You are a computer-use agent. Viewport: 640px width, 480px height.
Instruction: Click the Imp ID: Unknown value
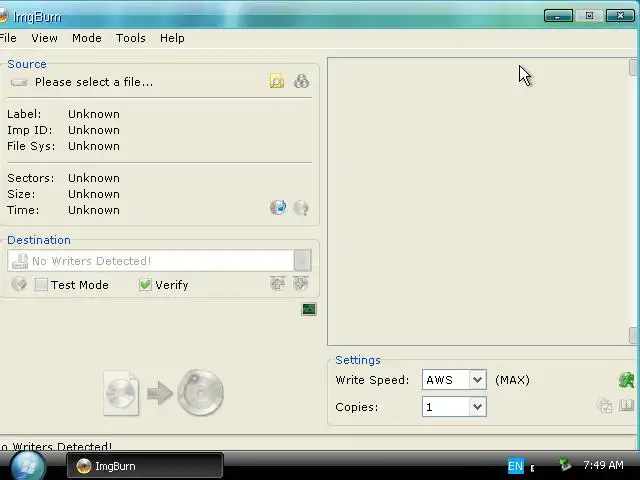coord(94,130)
